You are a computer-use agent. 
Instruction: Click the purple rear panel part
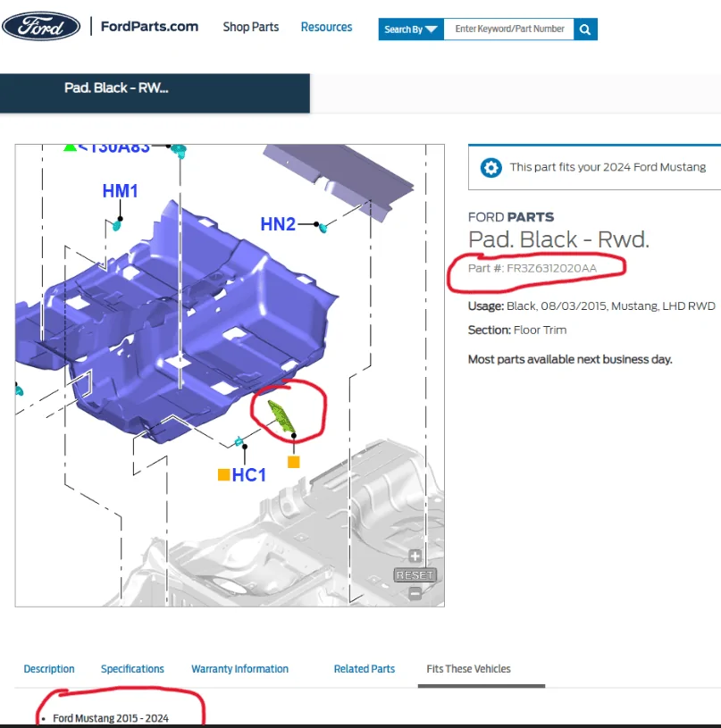[x=341, y=179]
